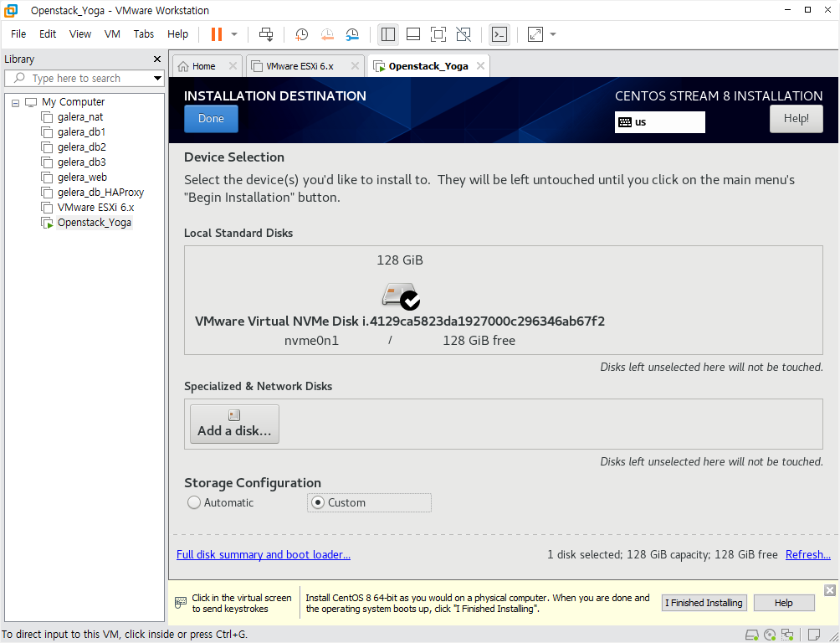Select VMware ESXi 6.x in the library
840x643 pixels.
(x=95, y=207)
